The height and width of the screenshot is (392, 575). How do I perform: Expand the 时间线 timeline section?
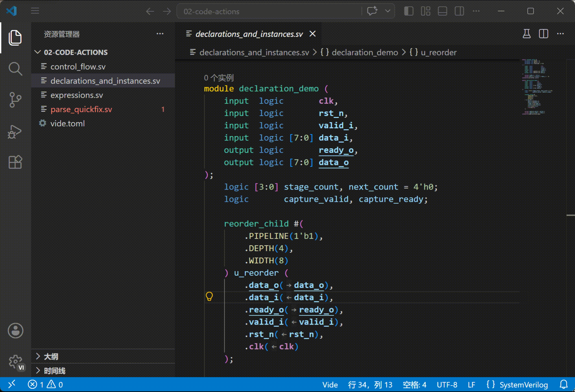coord(103,371)
